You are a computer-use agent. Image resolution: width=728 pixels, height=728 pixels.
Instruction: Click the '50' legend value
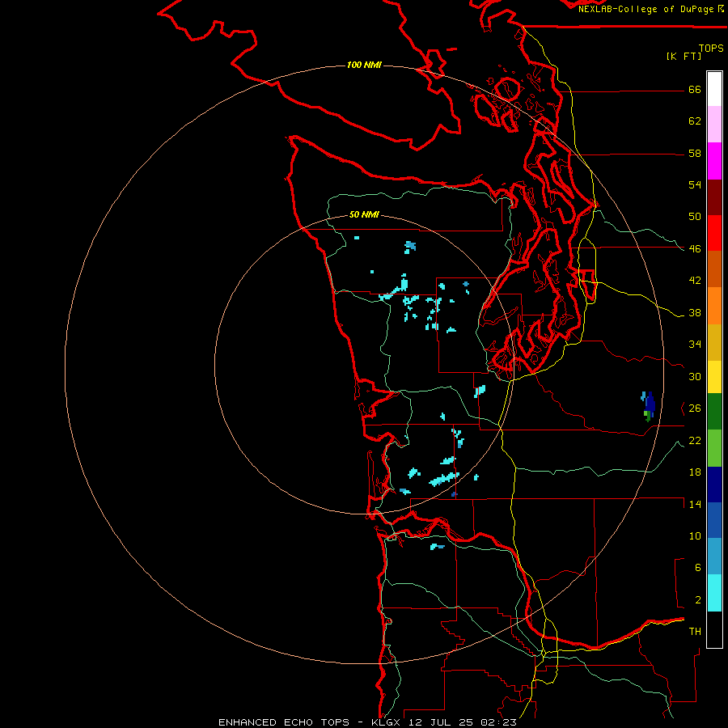(x=695, y=217)
